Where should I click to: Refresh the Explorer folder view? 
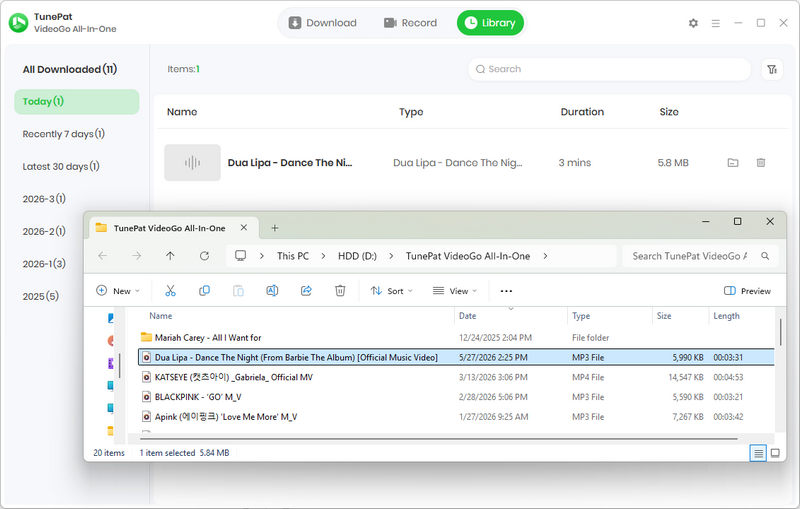tap(204, 256)
